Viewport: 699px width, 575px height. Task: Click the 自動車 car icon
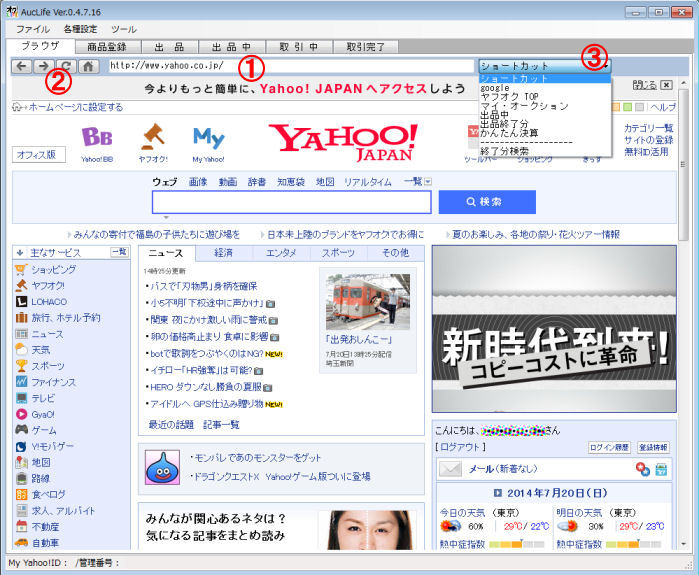[x=21, y=542]
